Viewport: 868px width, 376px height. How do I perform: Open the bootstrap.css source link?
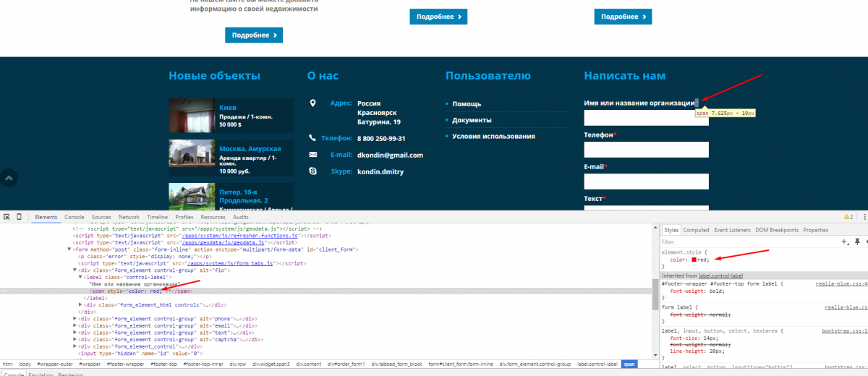coord(844,330)
